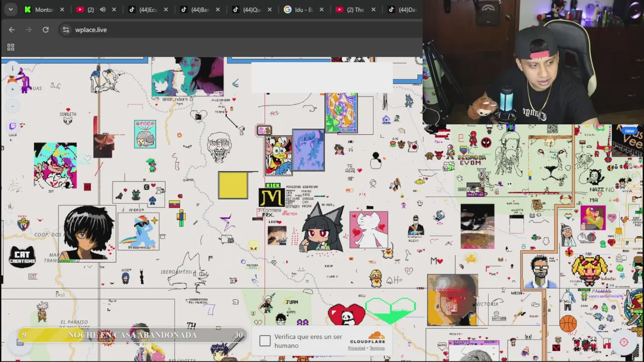This screenshot has width=644, height=362.
Task: Zoom in on the map
Action: [13, 89]
